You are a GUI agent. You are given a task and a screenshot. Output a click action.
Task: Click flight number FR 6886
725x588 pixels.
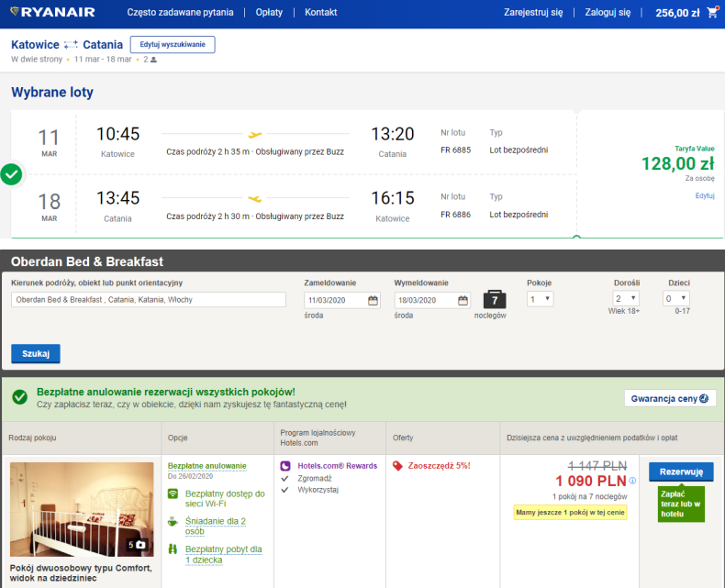pyautogui.click(x=455, y=215)
